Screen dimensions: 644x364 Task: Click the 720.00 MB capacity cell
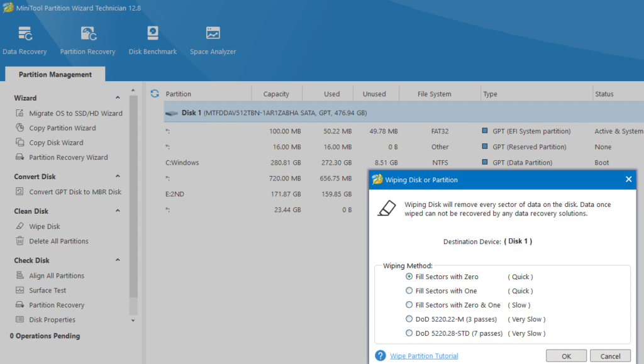(x=285, y=178)
